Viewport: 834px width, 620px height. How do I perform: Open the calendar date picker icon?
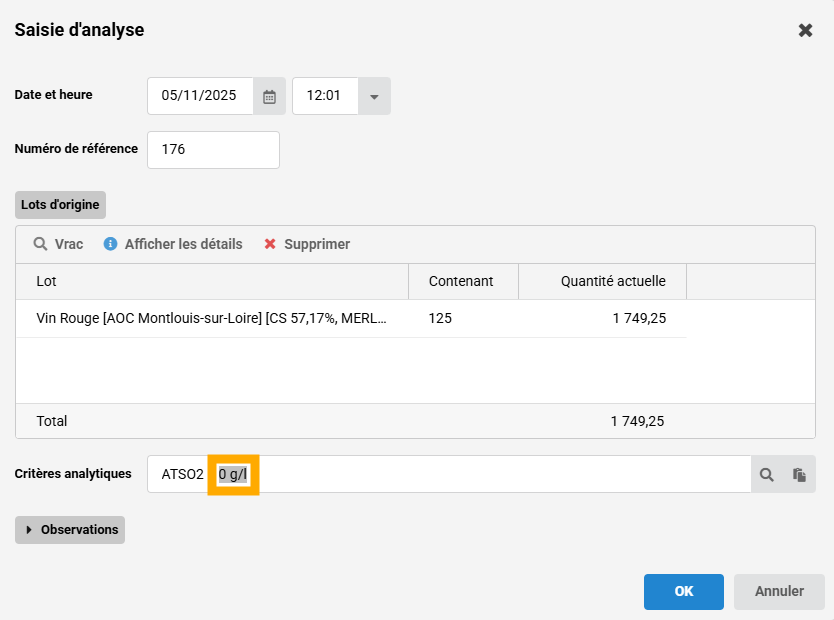pyautogui.click(x=269, y=96)
